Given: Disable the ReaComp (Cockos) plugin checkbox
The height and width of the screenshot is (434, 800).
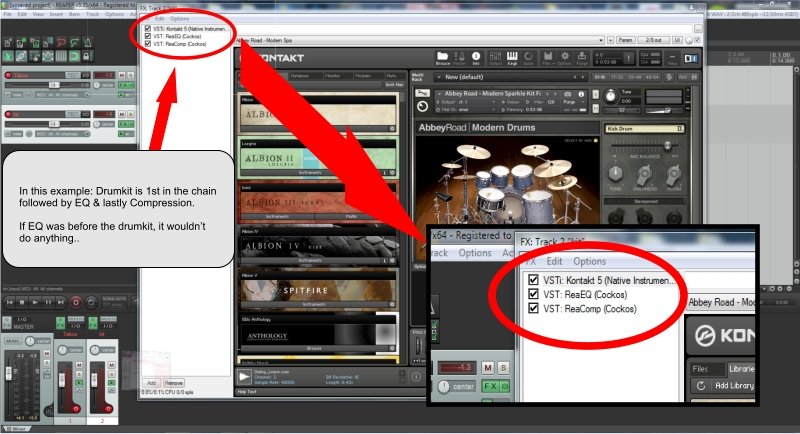Looking at the screenshot, I should (149, 45).
